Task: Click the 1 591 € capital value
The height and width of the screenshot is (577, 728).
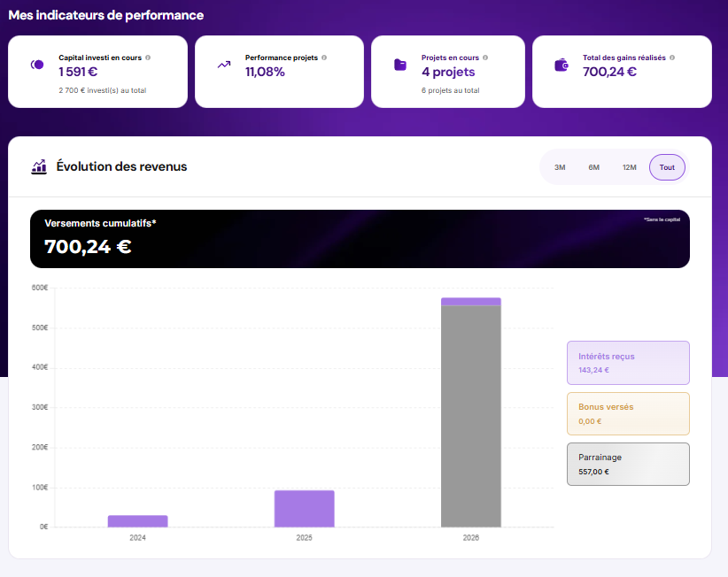Action: [78, 72]
